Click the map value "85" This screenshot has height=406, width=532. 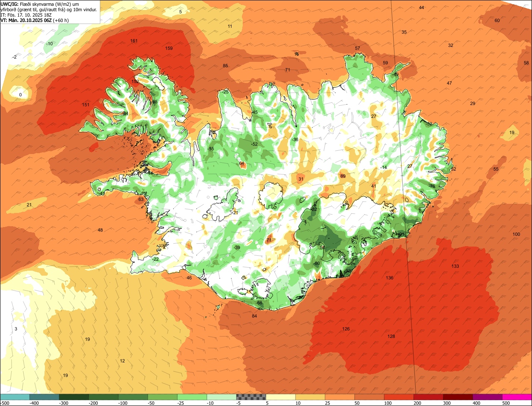[x=225, y=66]
